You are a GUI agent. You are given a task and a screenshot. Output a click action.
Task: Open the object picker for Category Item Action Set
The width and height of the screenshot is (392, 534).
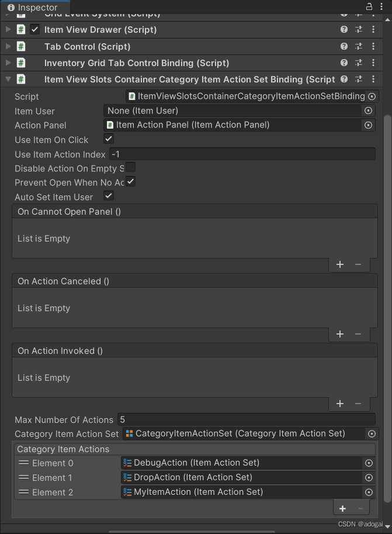click(370, 433)
